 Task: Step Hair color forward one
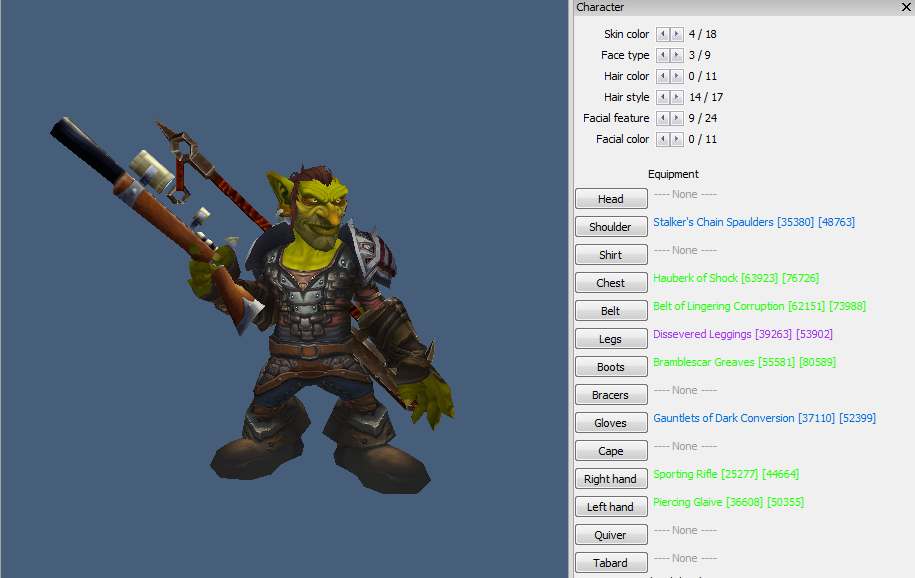click(x=676, y=76)
